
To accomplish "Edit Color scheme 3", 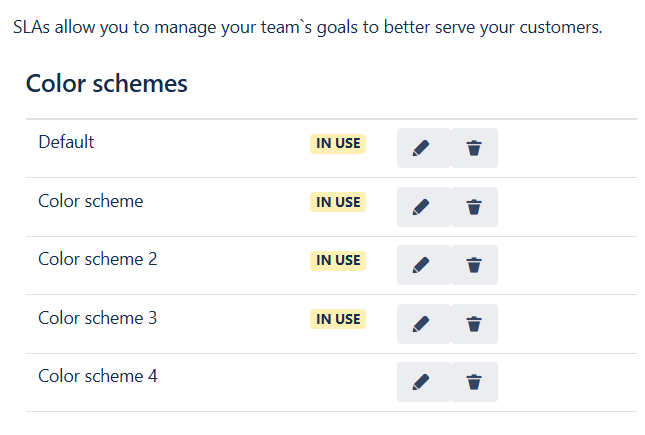I will 422,324.
